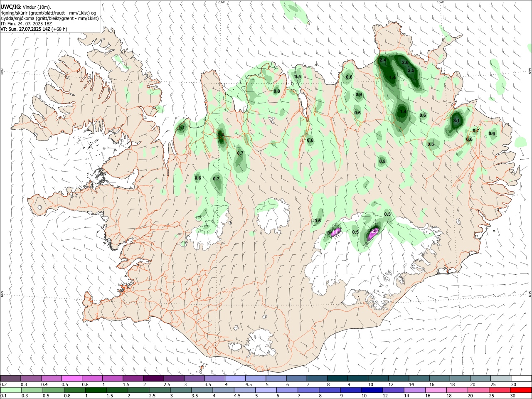Pick the dusky purple 0.2 snow scale swatch
This screenshot has width=532, height=399.
click(10, 379)
